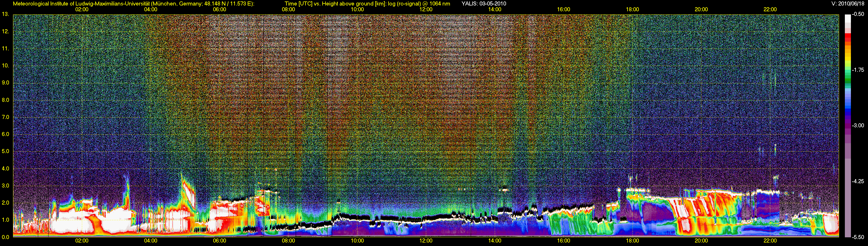Viewport: 868px width, 246px height.
Task: Click the '10:00' label on the bottom time axis
Action: pos(357,241)
